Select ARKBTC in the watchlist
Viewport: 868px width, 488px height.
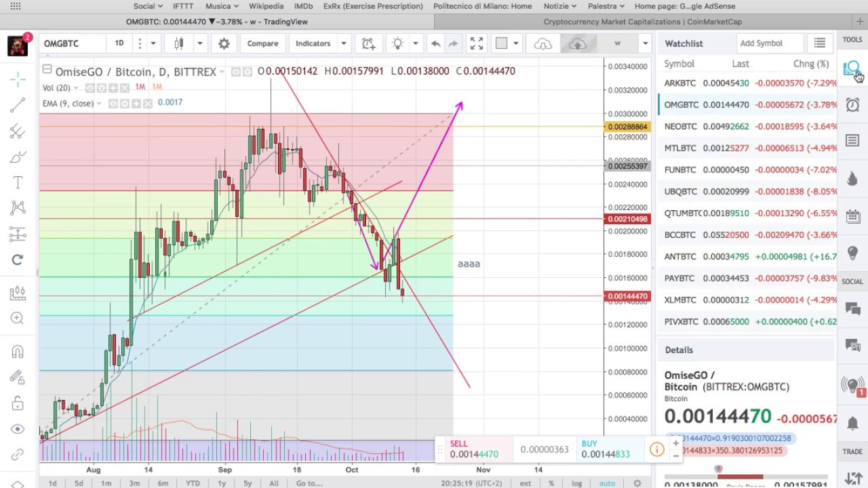(747, 83)
